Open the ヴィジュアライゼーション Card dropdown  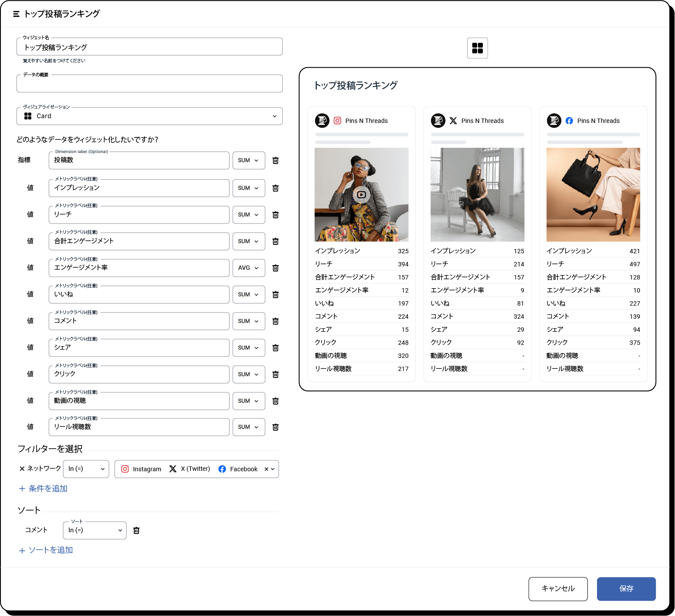click(x=149, y=116)
